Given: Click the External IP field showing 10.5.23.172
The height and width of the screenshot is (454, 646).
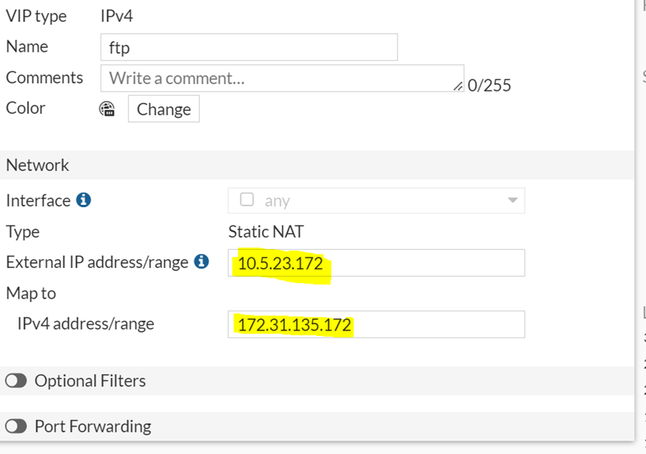Looking at the screenshot, I should click(376, 263).
